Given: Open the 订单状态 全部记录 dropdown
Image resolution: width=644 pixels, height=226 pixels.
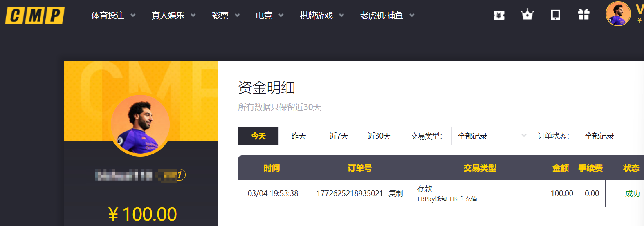Looking at the screenshot, I should click(611, 136).
